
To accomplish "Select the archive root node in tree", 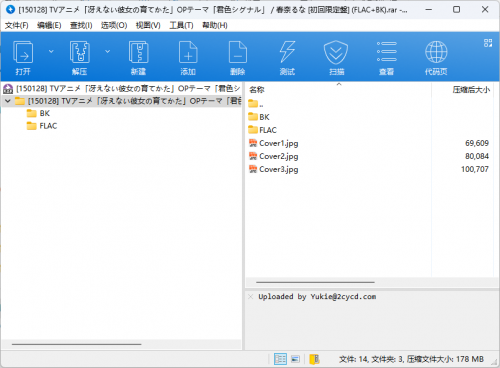I will (x=122, y=89).
